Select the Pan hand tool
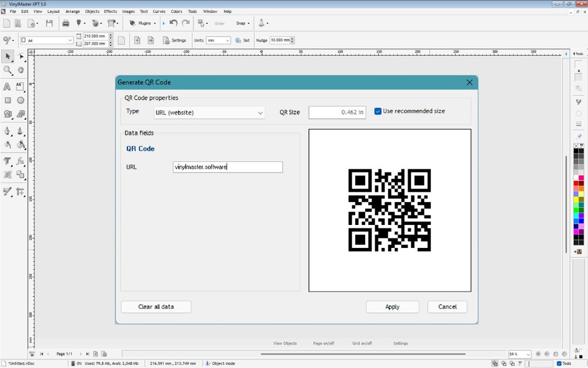 (x=21, y=69)
